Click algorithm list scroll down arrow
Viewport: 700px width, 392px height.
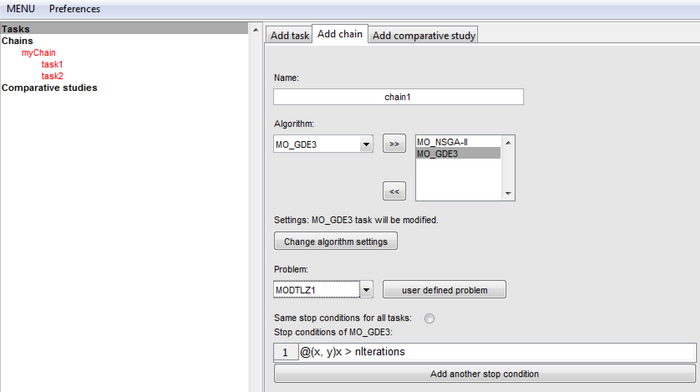coord(508,193)
